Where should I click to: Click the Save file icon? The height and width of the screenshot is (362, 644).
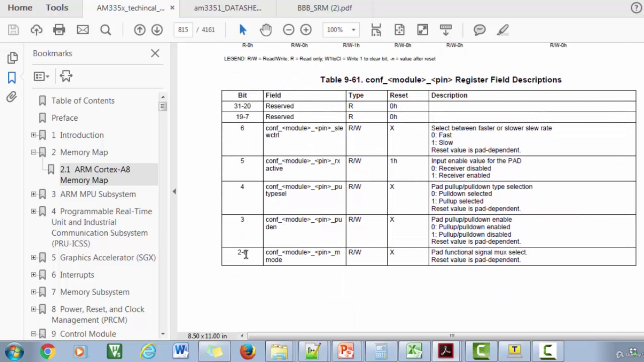13,30
